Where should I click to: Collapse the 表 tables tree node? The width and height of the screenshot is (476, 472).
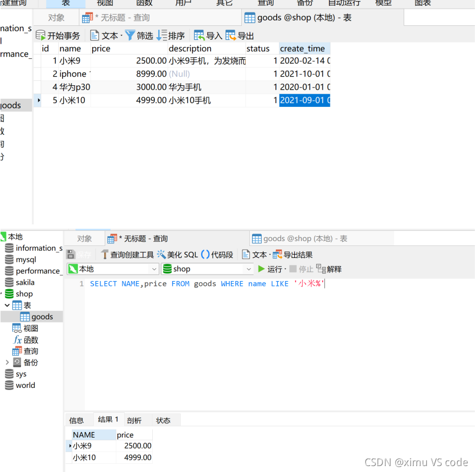click(x=8, y=305)
